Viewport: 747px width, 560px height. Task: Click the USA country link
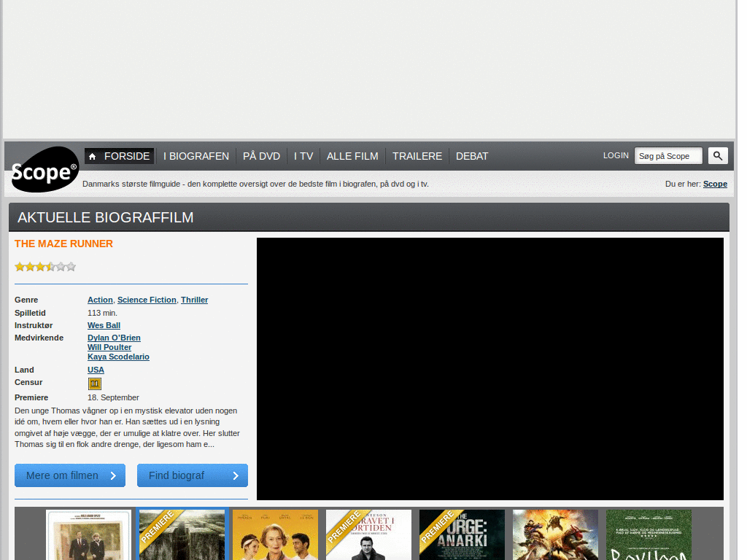tap(96, 370)
